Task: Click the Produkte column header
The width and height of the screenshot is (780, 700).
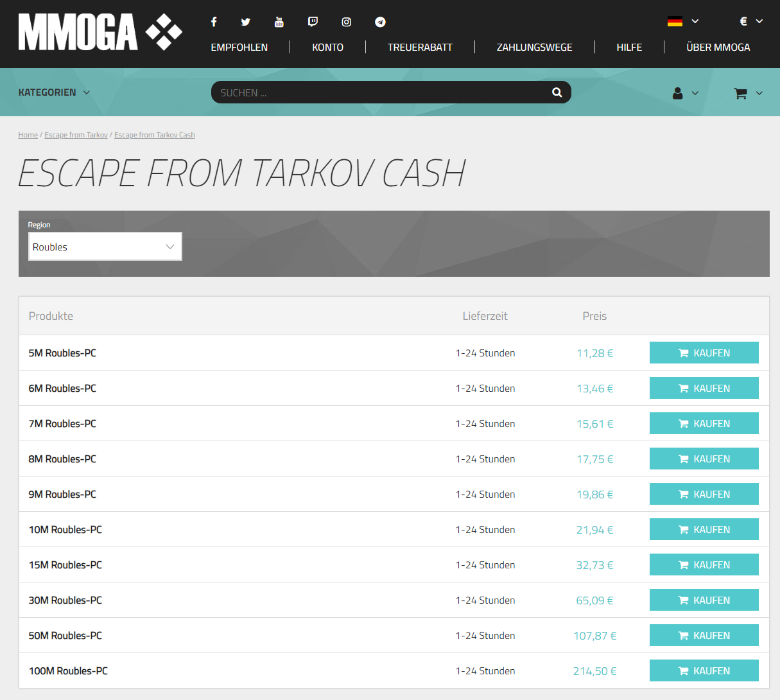Action: click(x=51, y=315)
